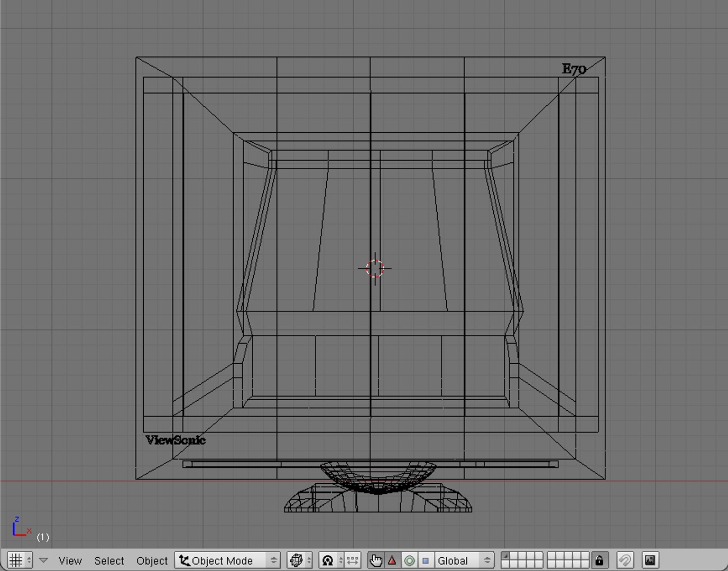This screenshot has width=728, height=571.
Task: Select layer 5 button
Action: pyautogui.click(x=539, y=556)
